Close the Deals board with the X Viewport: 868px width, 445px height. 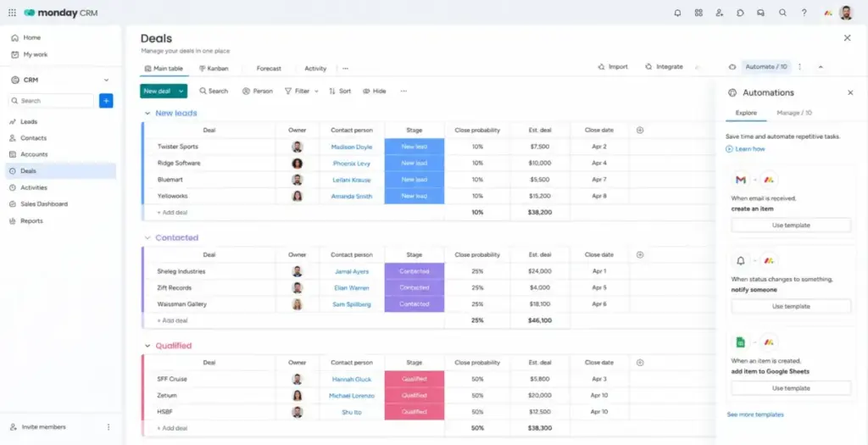coord(847,37)
